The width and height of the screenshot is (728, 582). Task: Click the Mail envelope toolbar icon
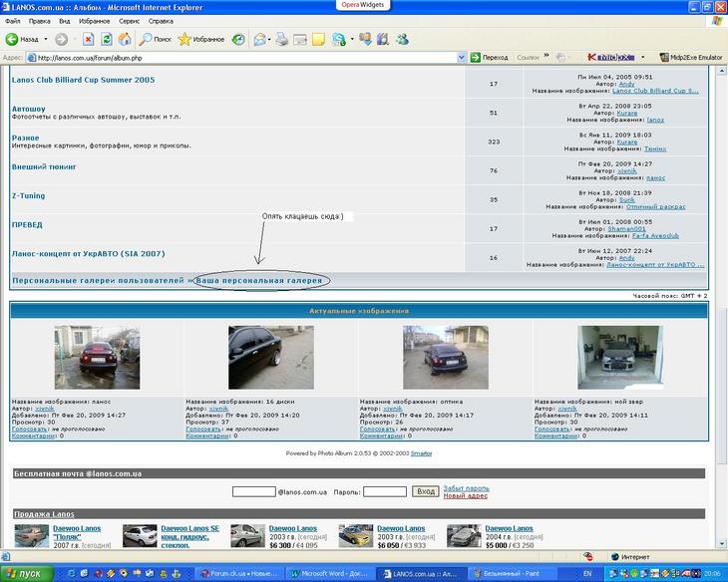[x=258, y=39]
